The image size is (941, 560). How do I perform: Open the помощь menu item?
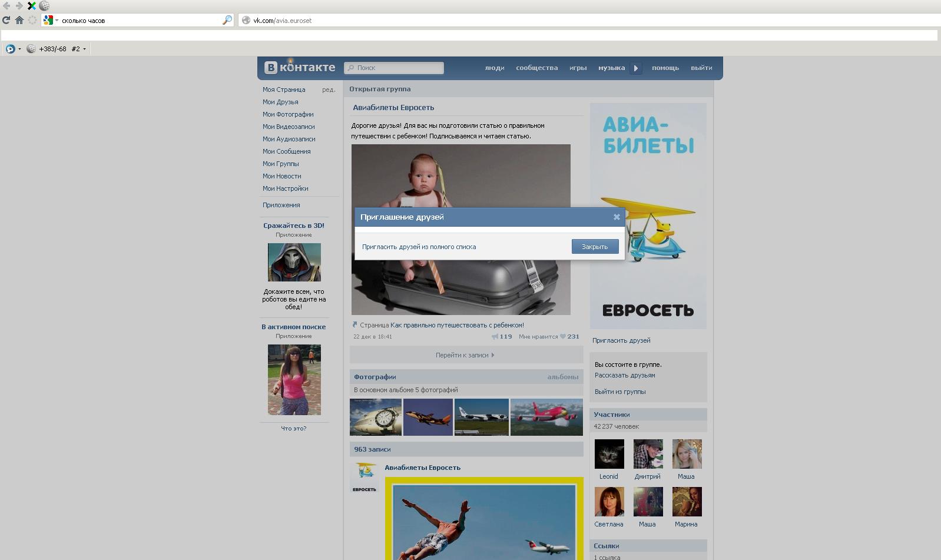pos(665,68)
